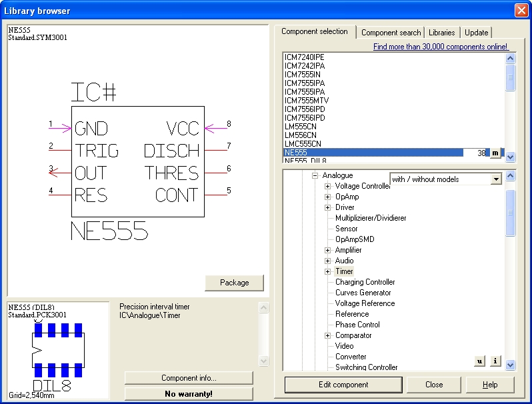Click the Package button

234,283
